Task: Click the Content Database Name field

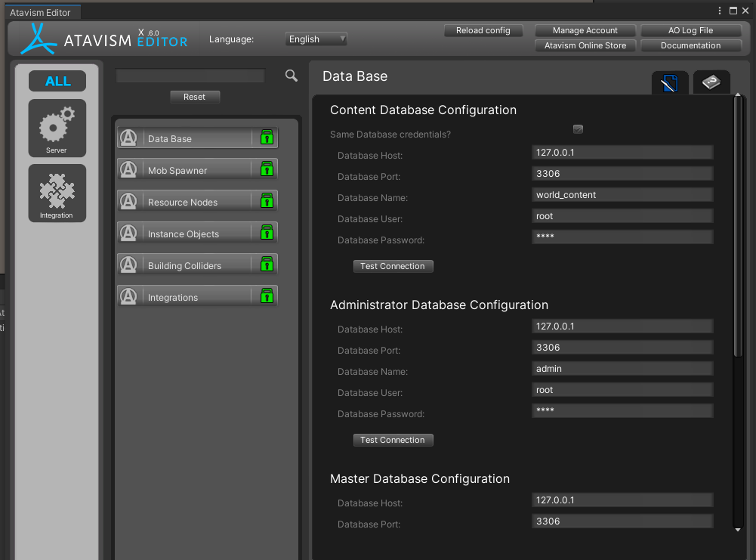Action: pyautogui.click(x=622, y=195)
